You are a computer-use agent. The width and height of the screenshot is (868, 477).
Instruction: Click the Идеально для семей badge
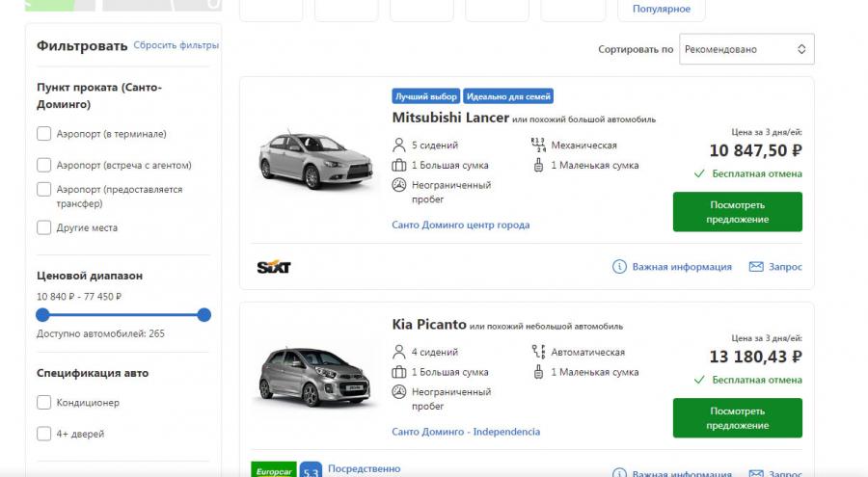coord(508,96)
